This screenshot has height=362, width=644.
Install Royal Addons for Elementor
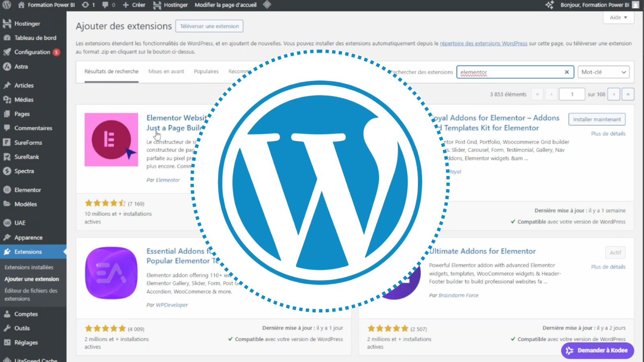click(597, 119)
